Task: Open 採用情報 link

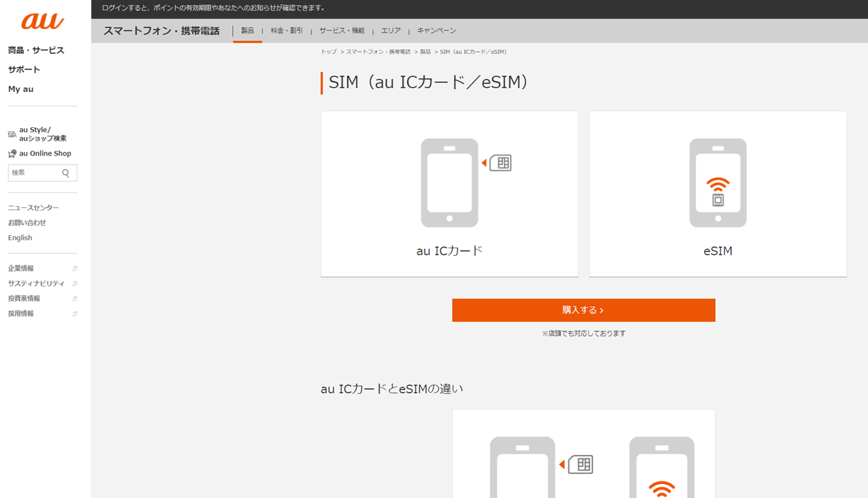Action: point(21,314)
